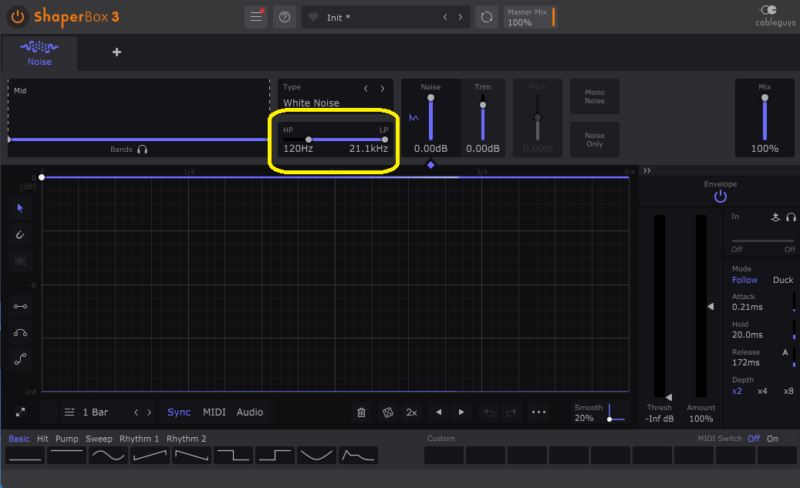Select the Pump waveform category
Image resolution: width=800 pixels, height=488 pixels.
(67, 438)
